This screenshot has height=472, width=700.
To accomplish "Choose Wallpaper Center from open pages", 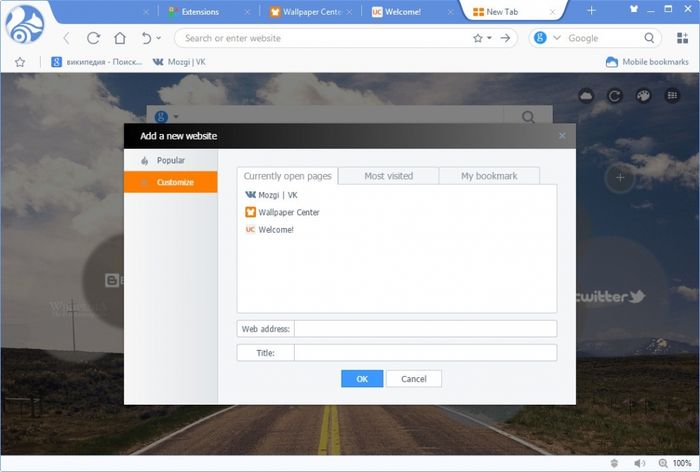I will point(282,212).
